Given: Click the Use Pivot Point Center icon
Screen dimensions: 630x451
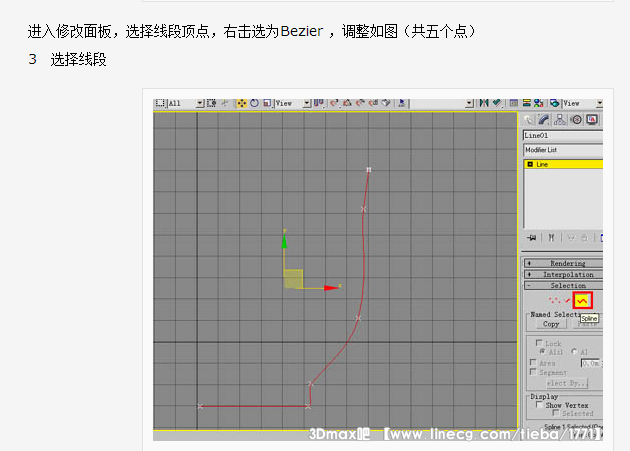Looking at the screenshot, I should (319, 103).
